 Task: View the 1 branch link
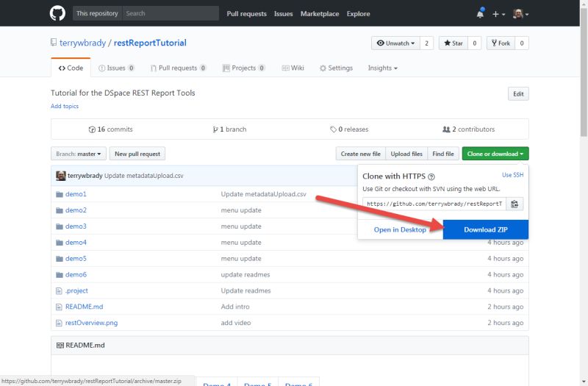click(229, 129)
